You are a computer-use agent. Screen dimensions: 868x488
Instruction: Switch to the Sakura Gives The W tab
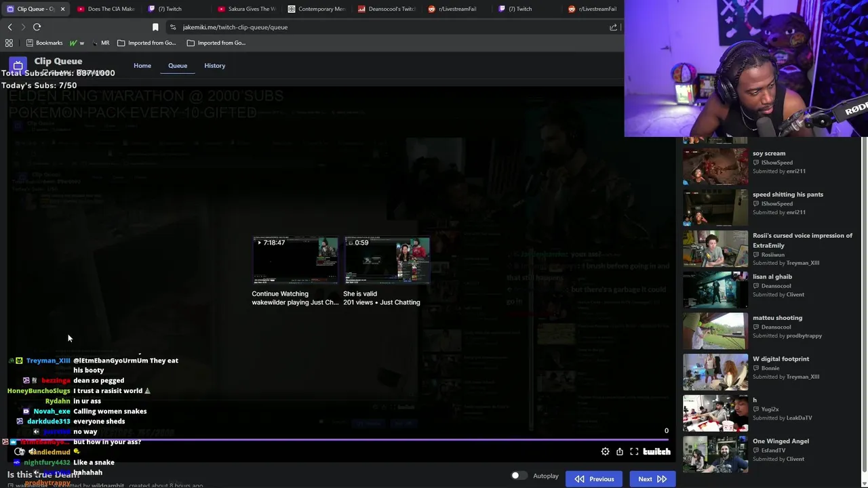[247, 9]
